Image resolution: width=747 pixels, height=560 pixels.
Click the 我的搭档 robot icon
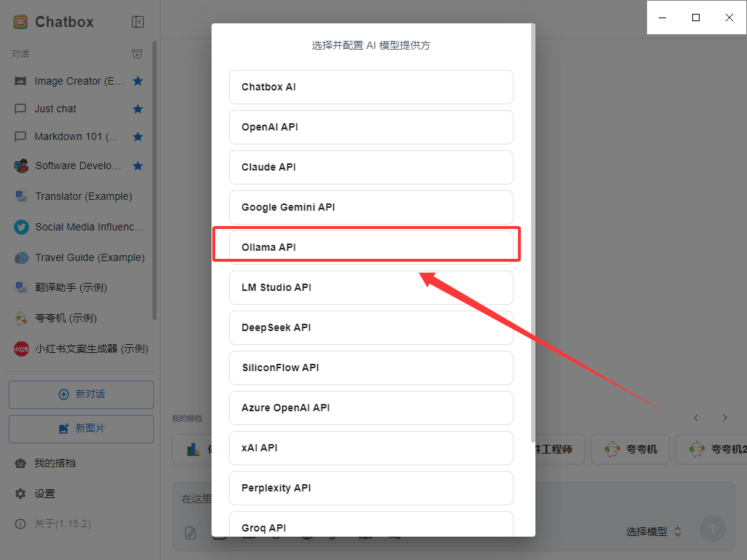pos(20,463)
